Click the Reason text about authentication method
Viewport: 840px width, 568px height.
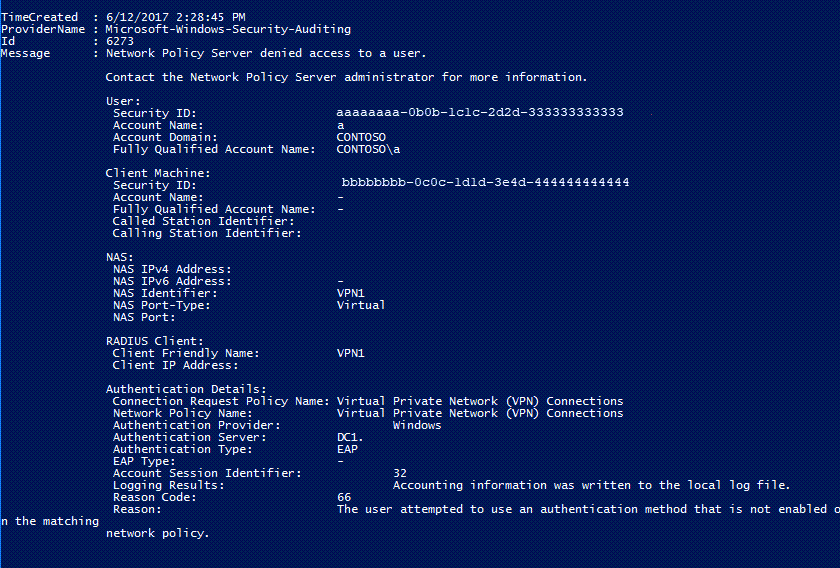[x=588, y=509]
